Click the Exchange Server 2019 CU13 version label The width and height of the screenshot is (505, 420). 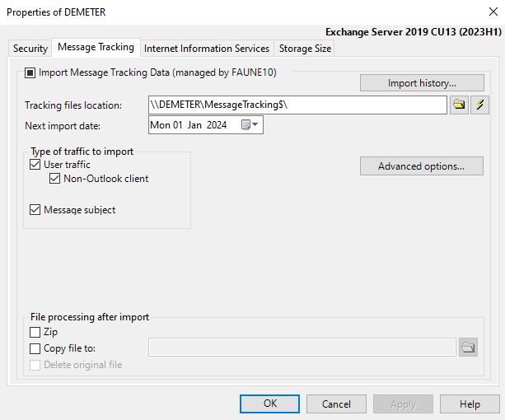click(x=414, y=32)
